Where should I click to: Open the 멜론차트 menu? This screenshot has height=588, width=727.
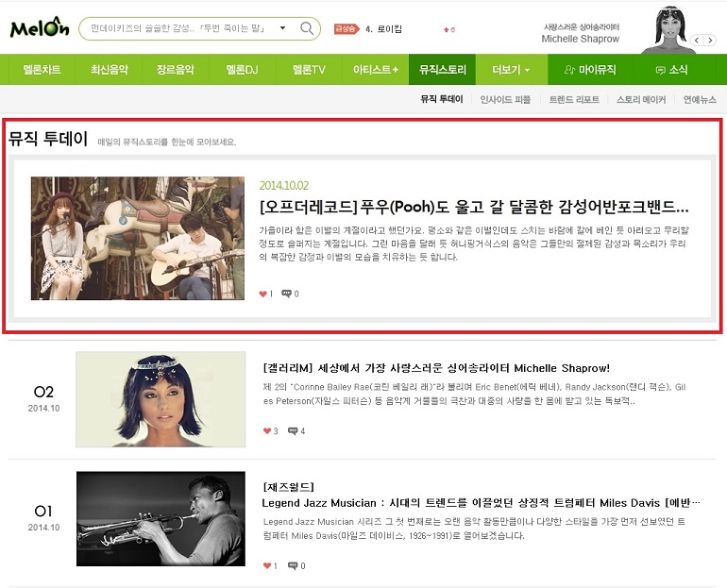click(42, 70)
